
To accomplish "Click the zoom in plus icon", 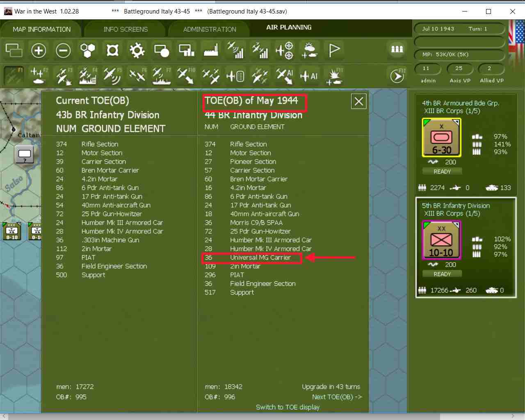I will (39, 50).
